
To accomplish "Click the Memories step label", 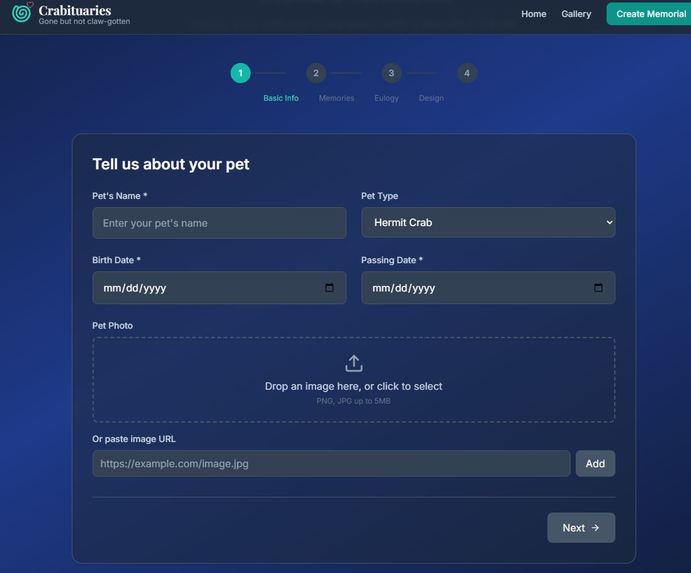I will 337,98.
